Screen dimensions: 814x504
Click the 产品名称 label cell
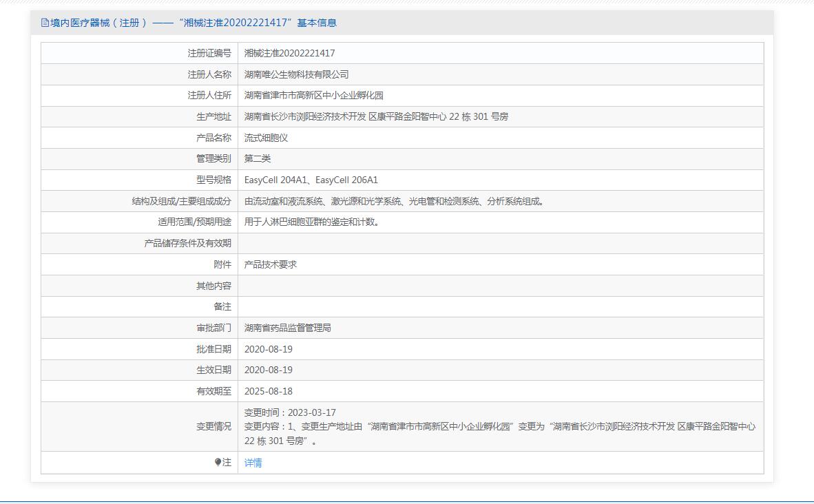tap(140, 138)
